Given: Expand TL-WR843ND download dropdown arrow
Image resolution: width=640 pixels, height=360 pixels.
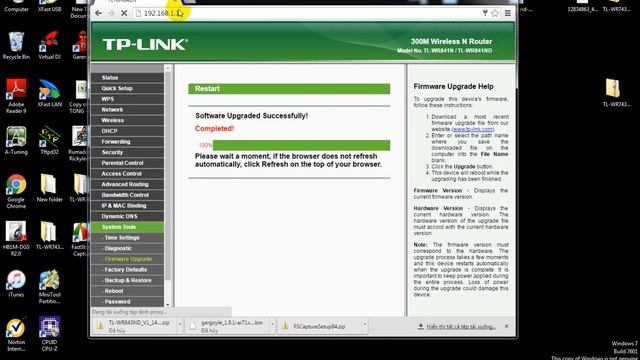Looking at the screenshot, I should (x=180, y=325).
